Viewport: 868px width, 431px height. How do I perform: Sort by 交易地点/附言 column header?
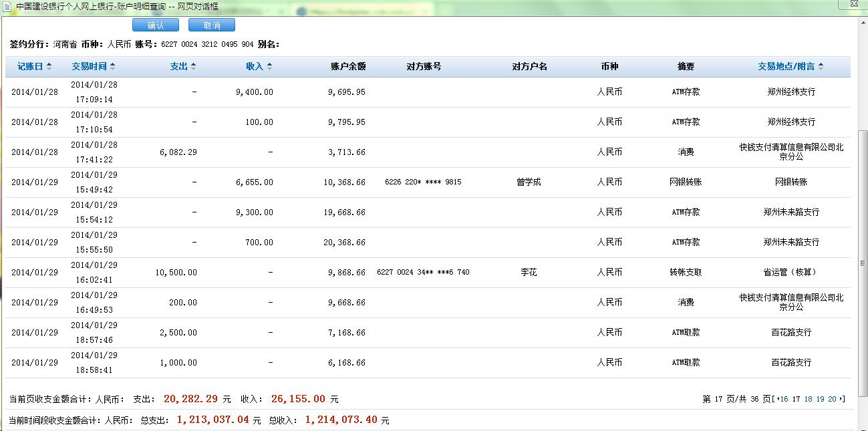786,67
